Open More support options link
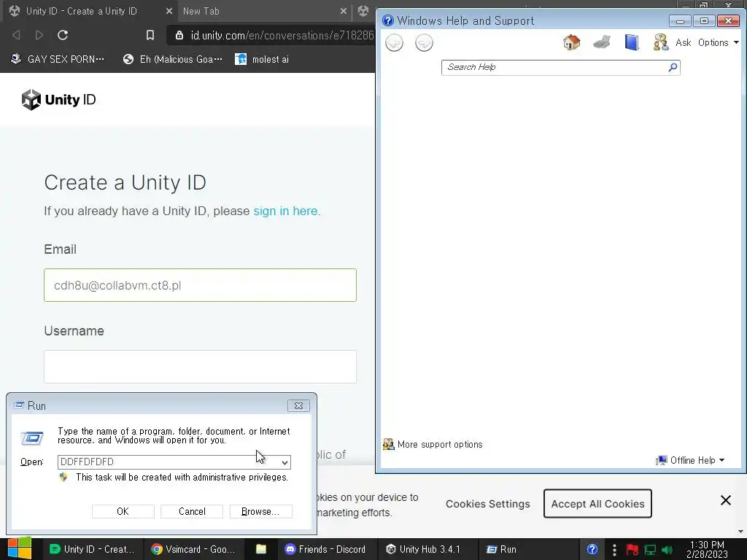 433,444
